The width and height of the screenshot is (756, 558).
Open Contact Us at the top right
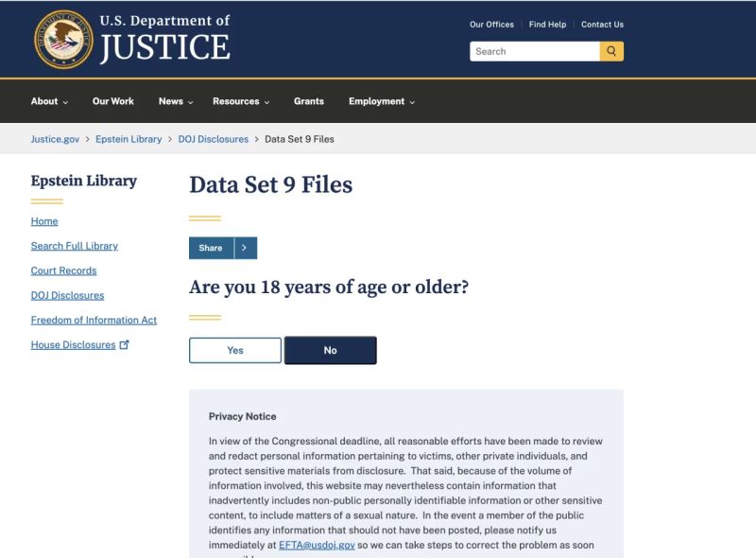tap(602, 24)
